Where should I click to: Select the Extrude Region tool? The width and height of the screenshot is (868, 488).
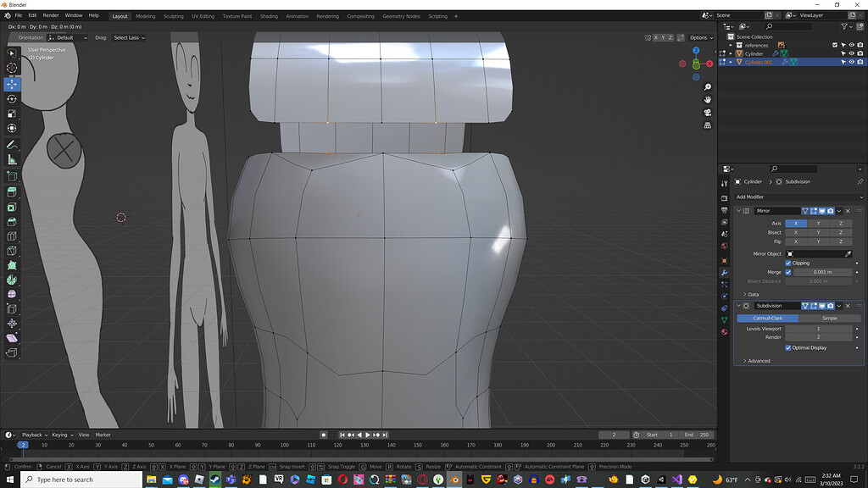click(12, 192)
